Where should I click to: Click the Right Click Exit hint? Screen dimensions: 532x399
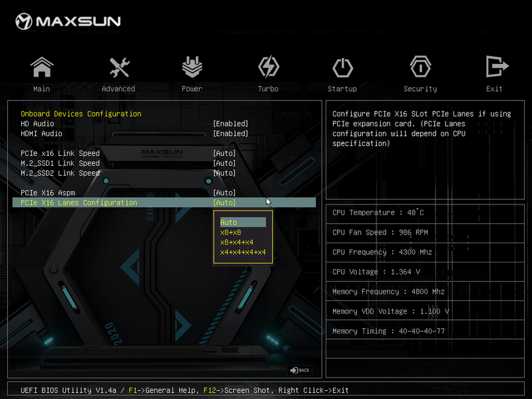(314, 390)
